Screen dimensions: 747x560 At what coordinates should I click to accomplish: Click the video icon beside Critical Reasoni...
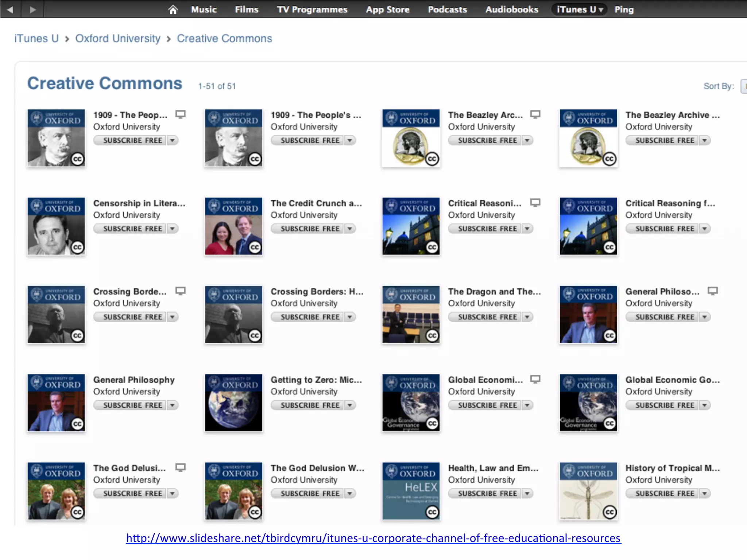(x=535, y=203)
